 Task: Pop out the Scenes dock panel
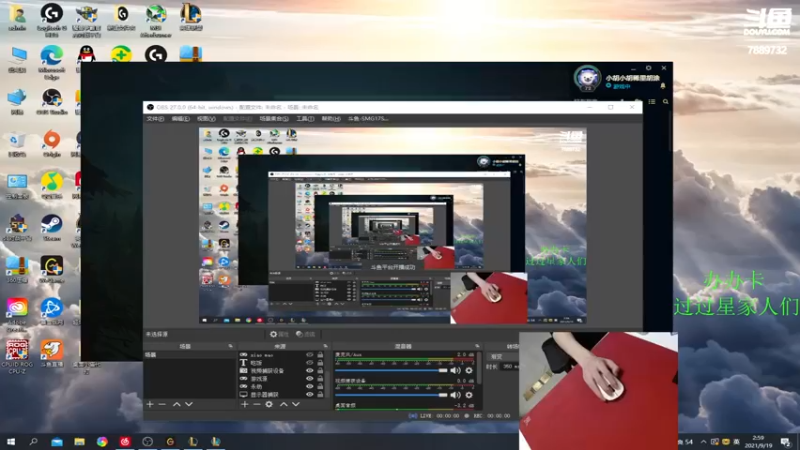point(230,346)
